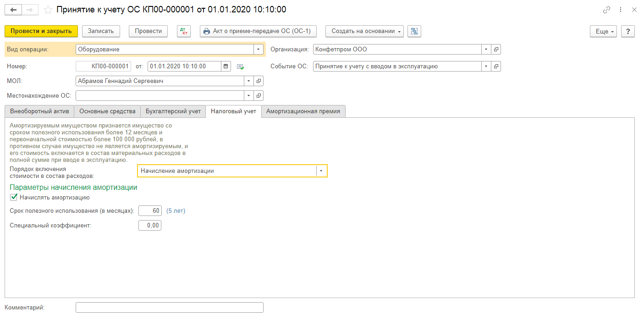Click the Записать button

pos(101,31)
